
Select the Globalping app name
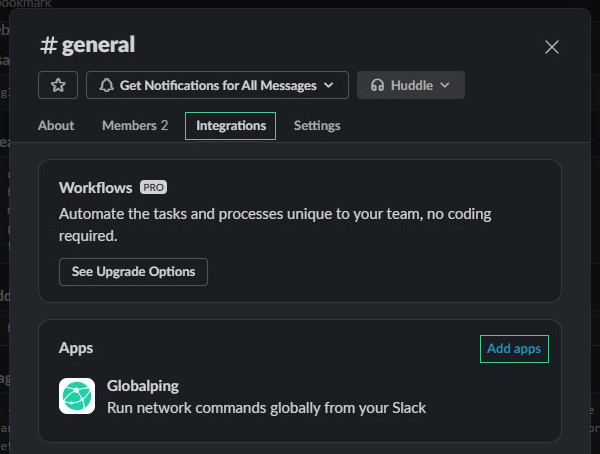(143, 386)
